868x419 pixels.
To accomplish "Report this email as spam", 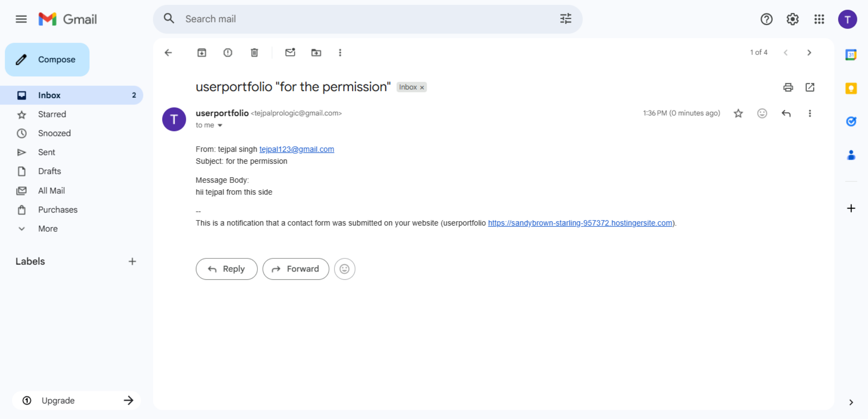I will coord(227,52).
